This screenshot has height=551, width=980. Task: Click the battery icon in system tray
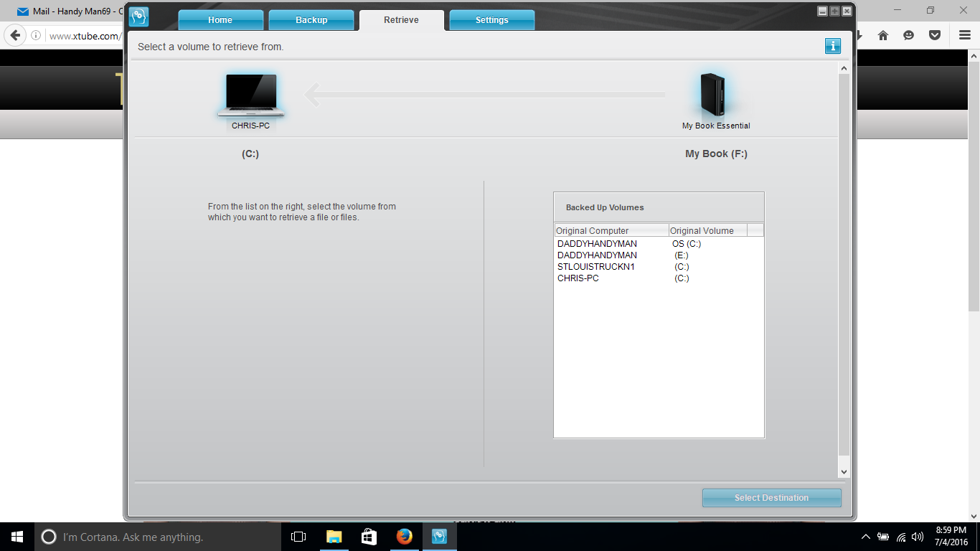tap(883, 537)
